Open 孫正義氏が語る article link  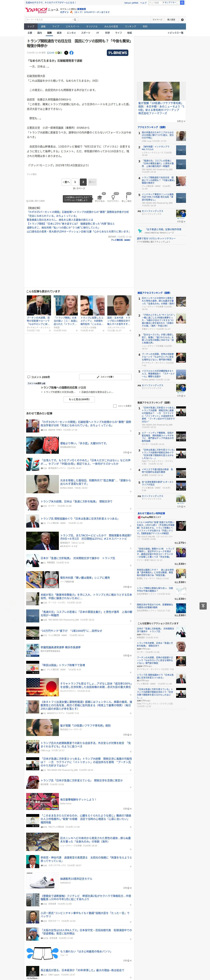tap(82, 970)
